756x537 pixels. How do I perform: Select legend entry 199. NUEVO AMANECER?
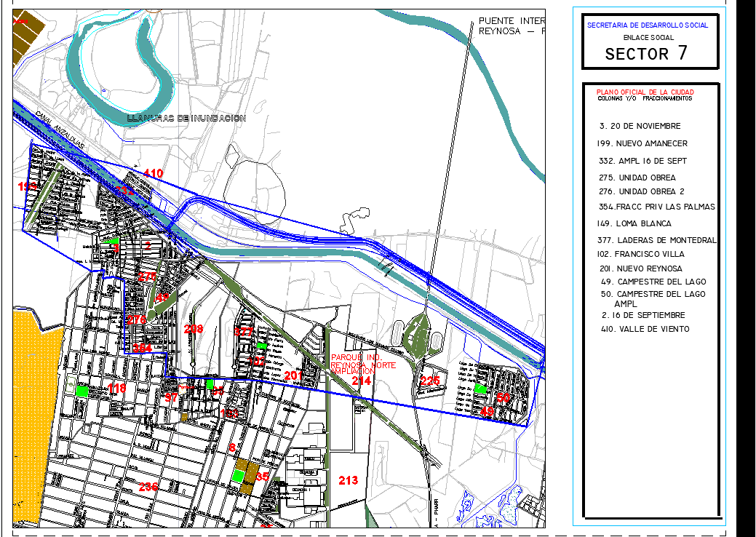641,143
